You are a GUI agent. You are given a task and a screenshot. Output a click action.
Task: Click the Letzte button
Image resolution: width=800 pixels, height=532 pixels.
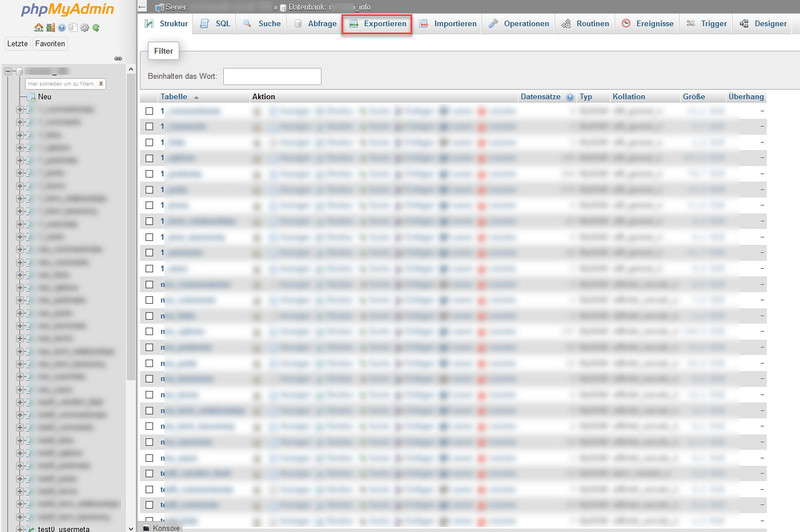pyautogui.click(x=18, y=44)
